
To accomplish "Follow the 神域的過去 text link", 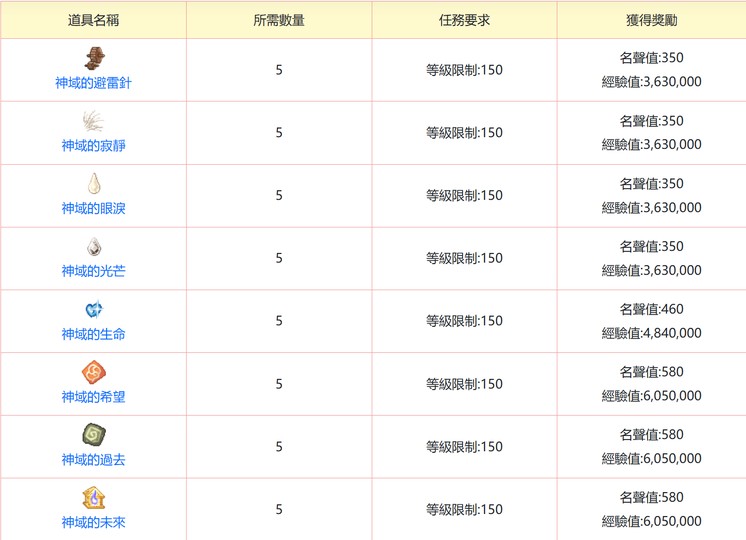I will (93, 460).
